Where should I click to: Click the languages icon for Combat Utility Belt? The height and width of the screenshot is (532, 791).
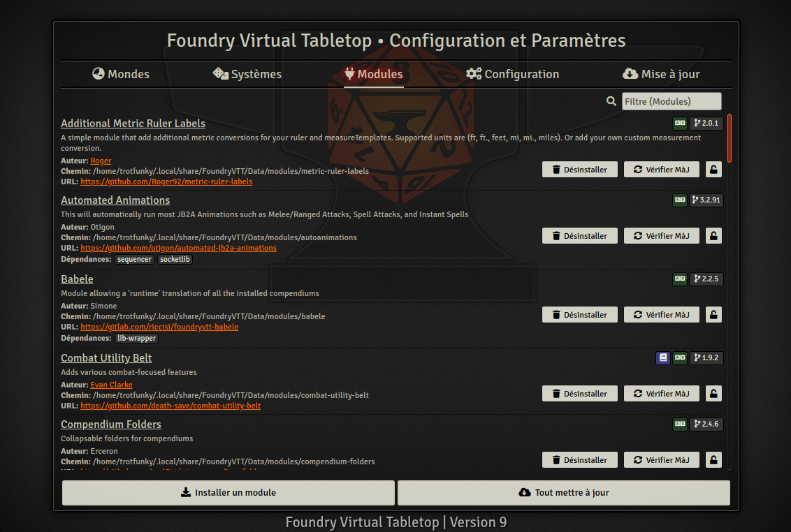point(680,358)
